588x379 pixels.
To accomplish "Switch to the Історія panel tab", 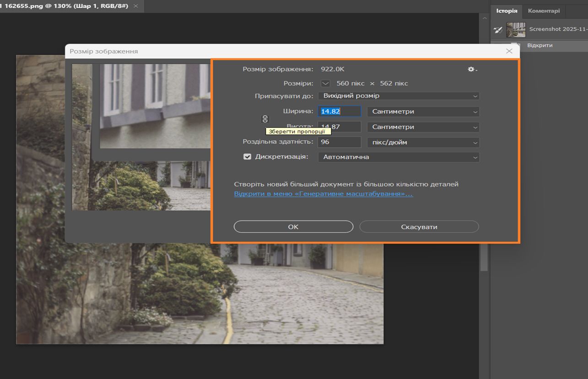I will (507, 11).
